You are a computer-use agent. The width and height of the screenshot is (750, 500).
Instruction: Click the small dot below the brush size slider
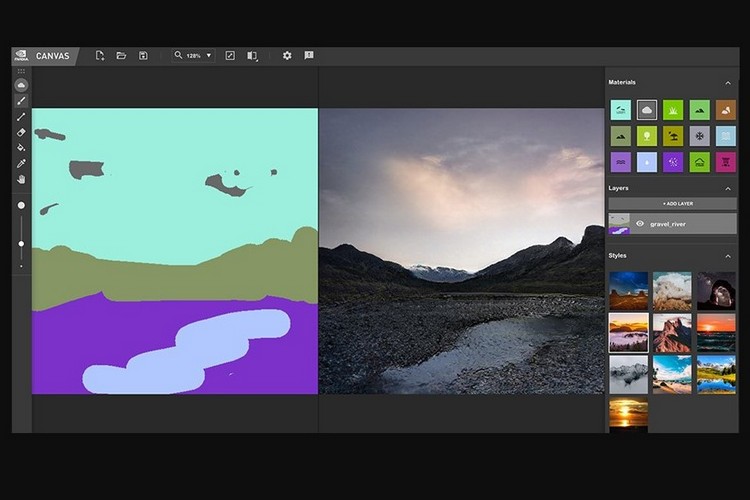coord(21,267)
